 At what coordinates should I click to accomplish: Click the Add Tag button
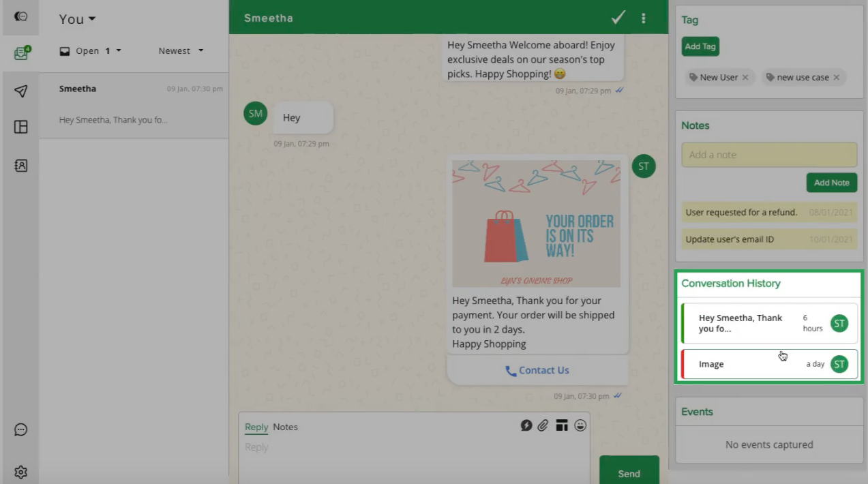pos(700,46)
